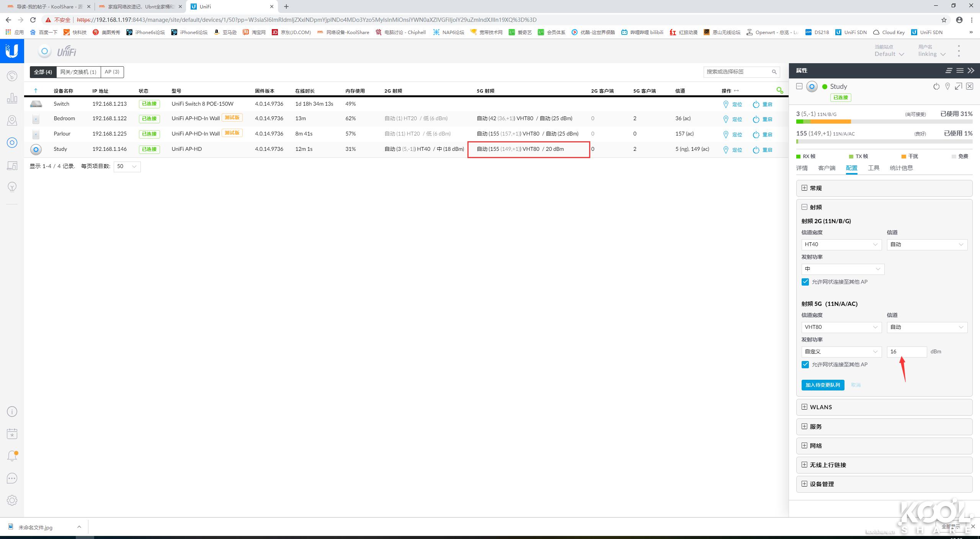Open the Statistics icon in left sidebar
The image size is (980, 539).
[12, 98]
